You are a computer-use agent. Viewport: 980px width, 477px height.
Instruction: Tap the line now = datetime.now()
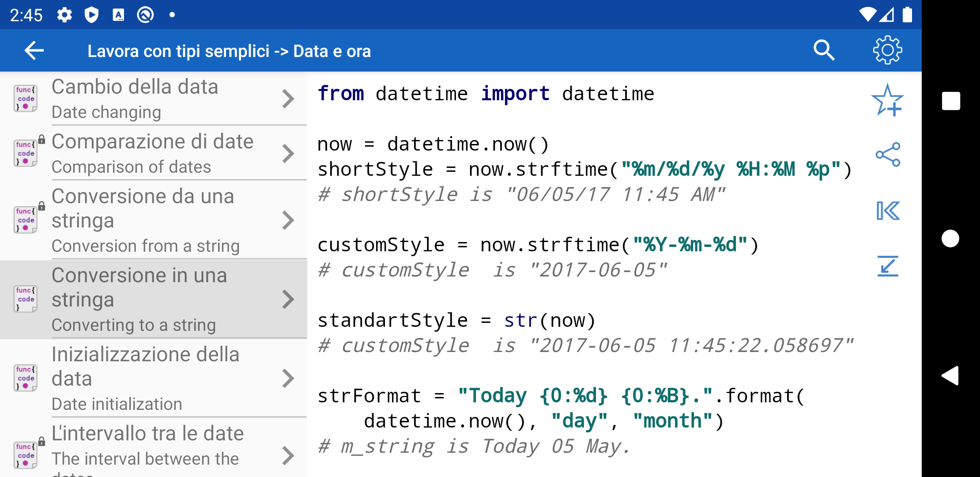(433, 144)
